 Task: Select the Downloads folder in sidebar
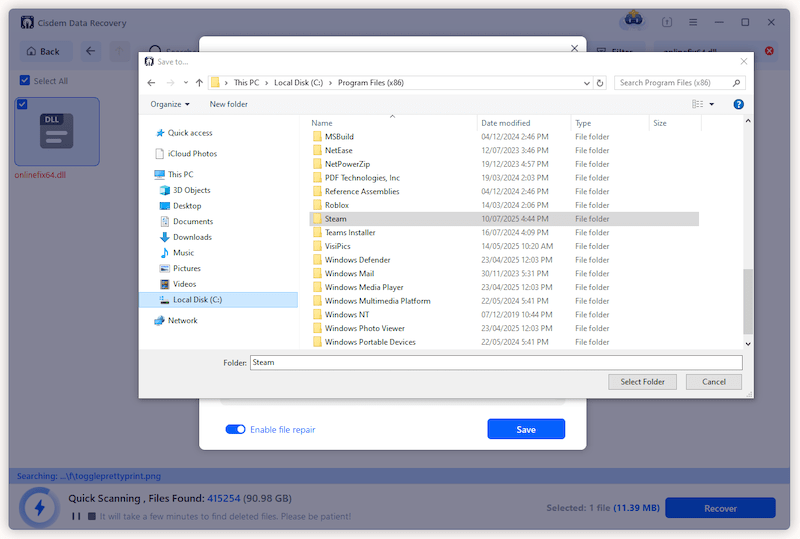(x=192, y=237)
